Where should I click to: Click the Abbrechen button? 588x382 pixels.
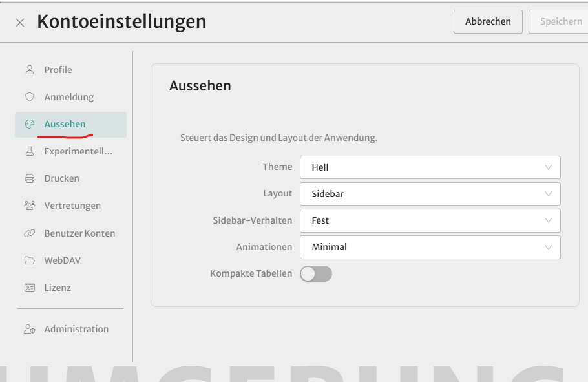(x=488, y=22)
